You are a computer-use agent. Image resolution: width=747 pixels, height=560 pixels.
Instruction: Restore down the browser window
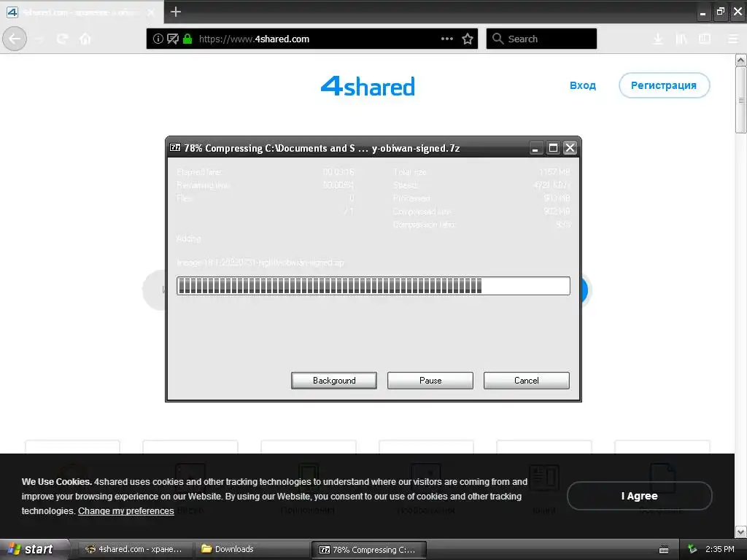point(720,12)
